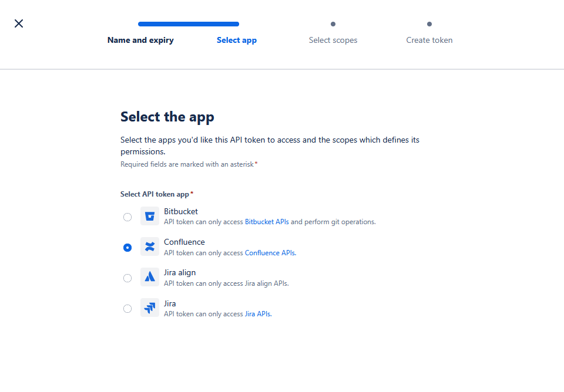The width and height of the screenshot is (564, 392).
Task: Close the token creation wizard
Action: point(19,23)
